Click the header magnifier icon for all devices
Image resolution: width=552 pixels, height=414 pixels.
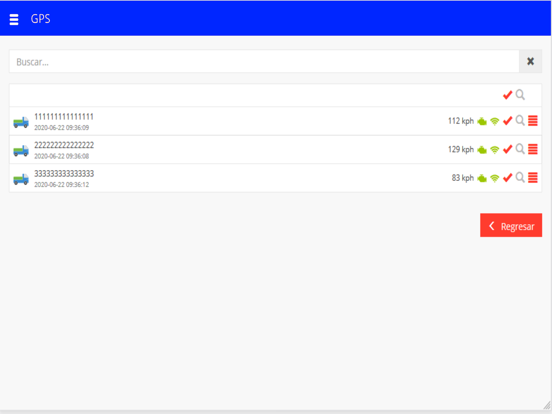tap(520, 94)
